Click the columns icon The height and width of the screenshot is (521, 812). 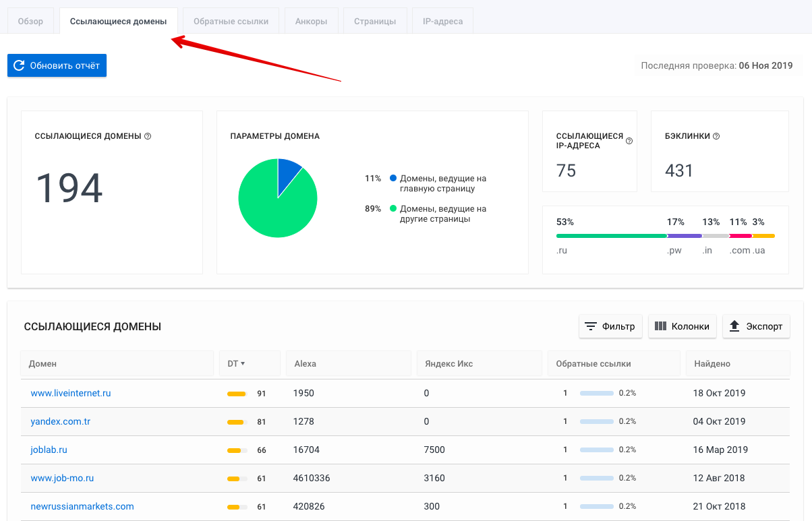660,326
